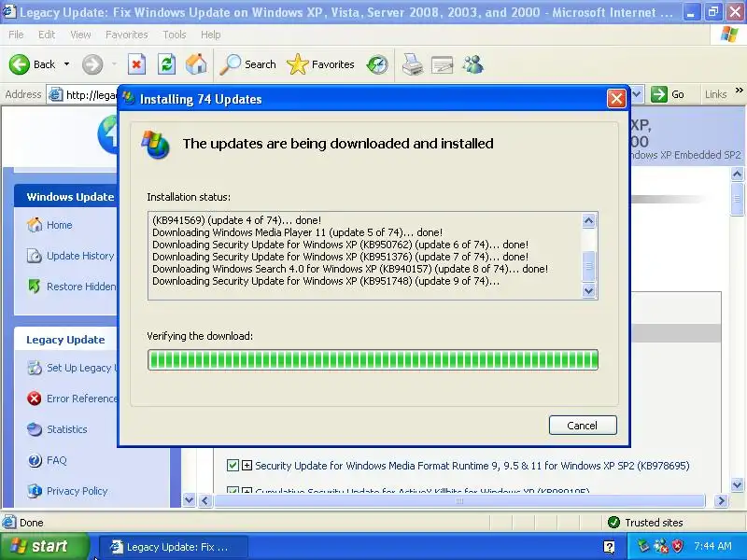The width and height of the screenshot is (747, 560).
Task: Open the Set Up Legacy Update link
Action: click(x=81, y=368)
